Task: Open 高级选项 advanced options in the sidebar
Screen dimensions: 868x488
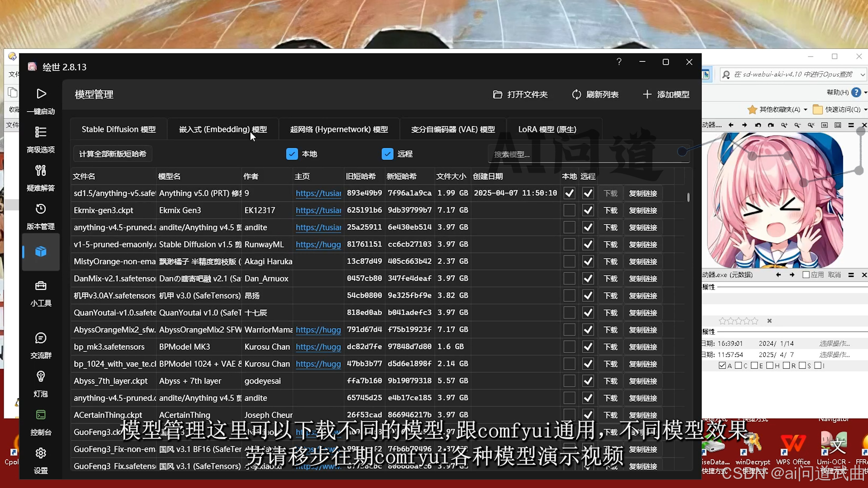Action: click(x=41, y=132)
